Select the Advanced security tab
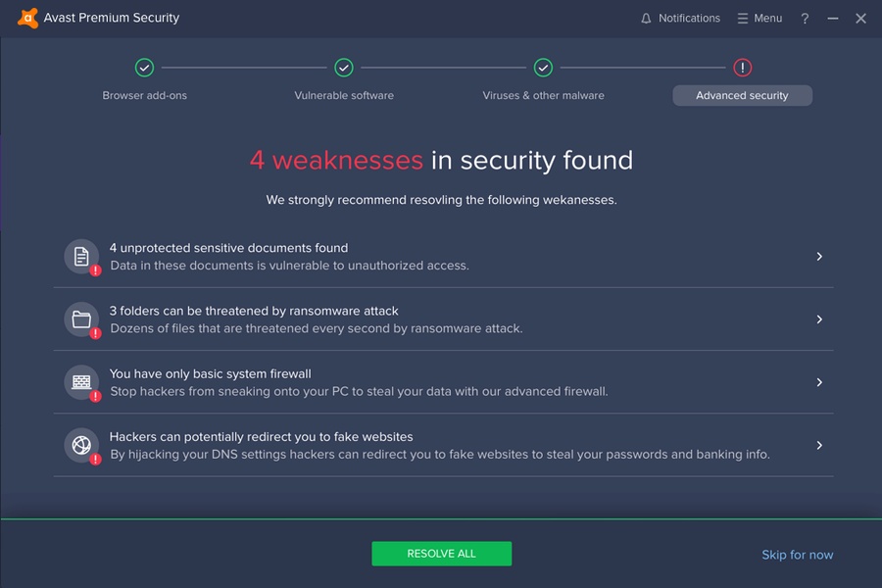 pos(742,95)
